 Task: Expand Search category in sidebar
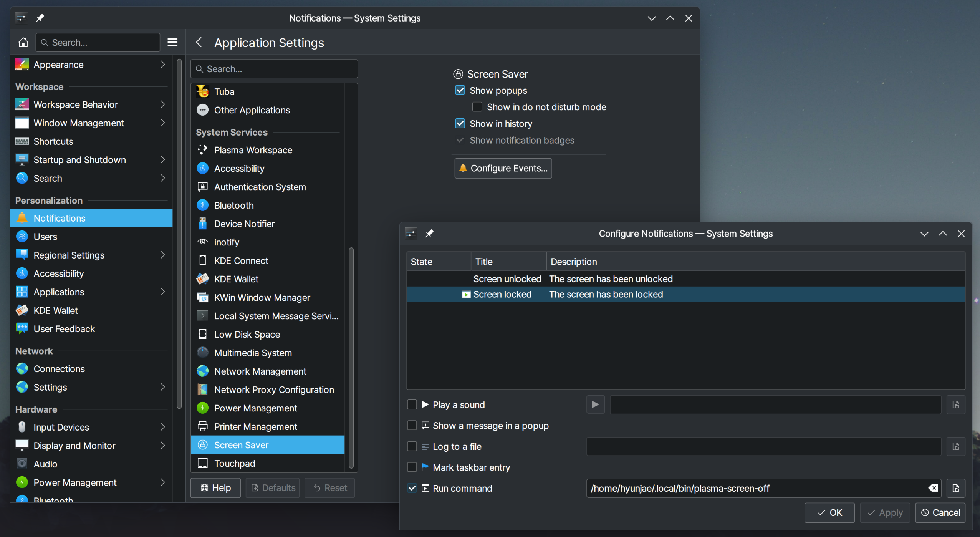[x=163, y=178]
